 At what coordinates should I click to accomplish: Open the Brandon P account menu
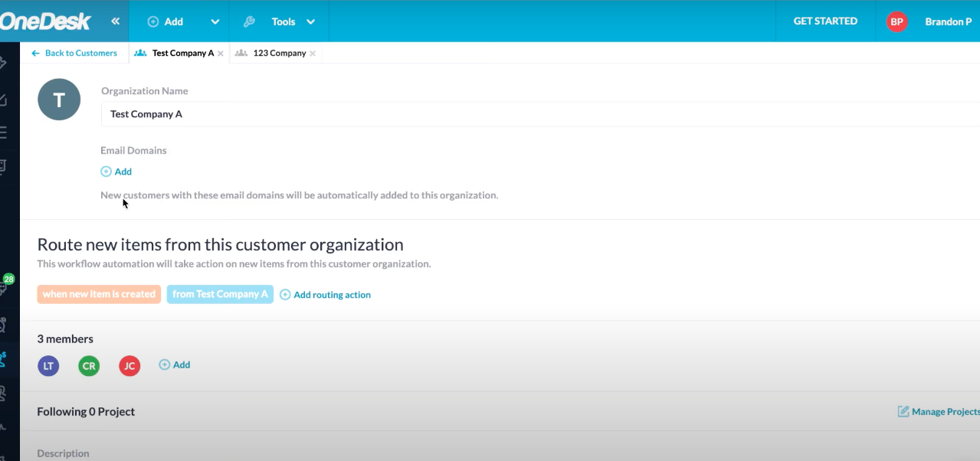tap(948, 21)
